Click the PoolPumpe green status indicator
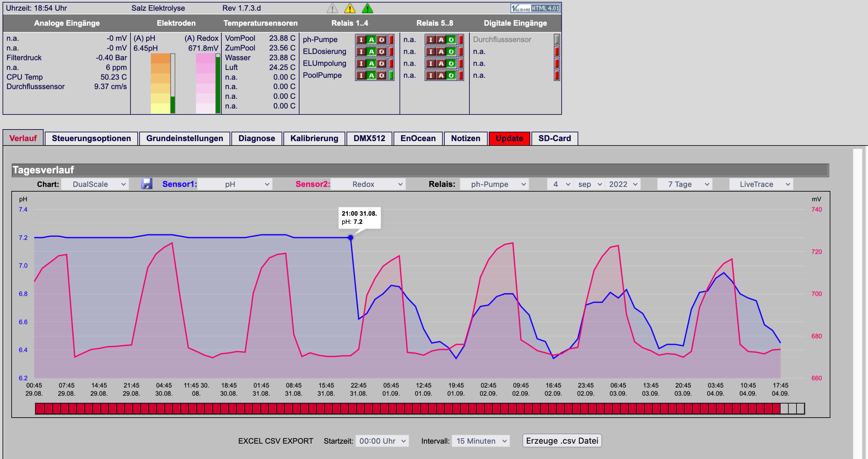This screenshot has width=868, height=459. (392, 75)
